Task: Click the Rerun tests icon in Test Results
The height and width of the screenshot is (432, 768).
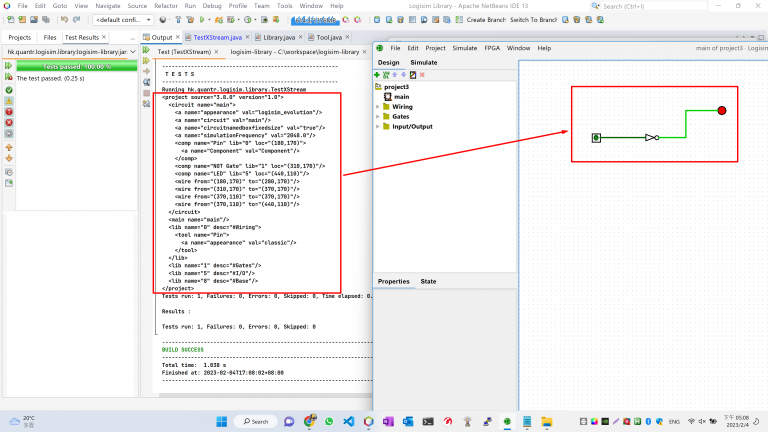Action: [9, 66]
